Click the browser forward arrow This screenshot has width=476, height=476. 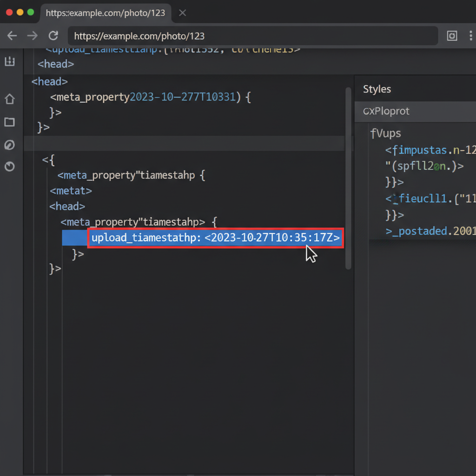pos(33,36)
